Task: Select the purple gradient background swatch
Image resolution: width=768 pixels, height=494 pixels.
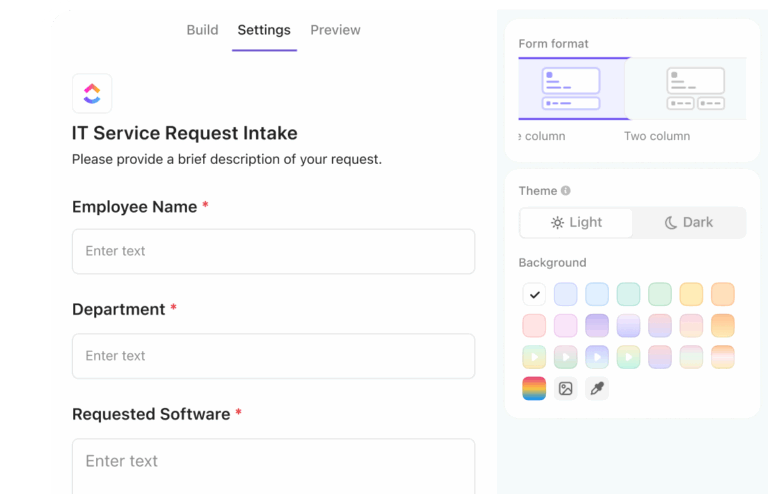Action: click(x=597, y=326)
